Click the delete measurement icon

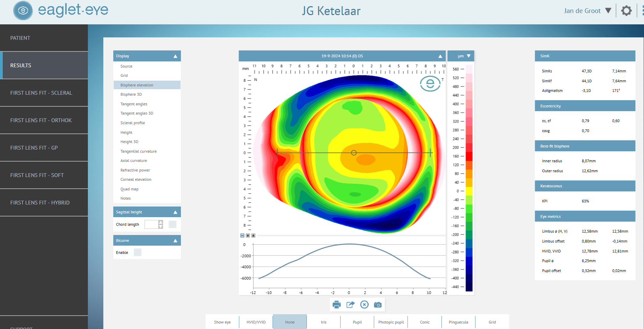[x=364, y=305]
